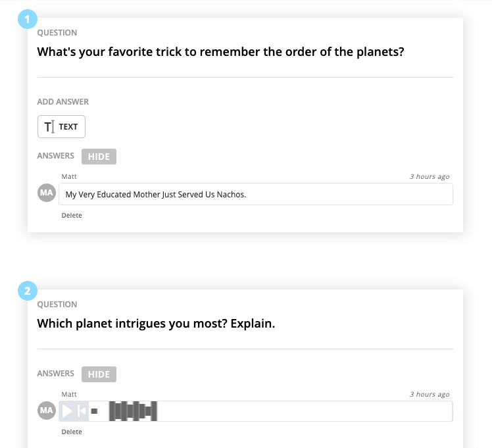
Task: Rewind audio answer to the beginning
Action: click(x=82, y=411)
